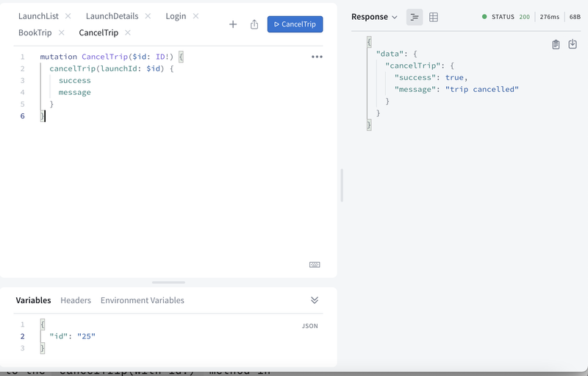Click the plus icon to add new operation tab

(233, 24)
